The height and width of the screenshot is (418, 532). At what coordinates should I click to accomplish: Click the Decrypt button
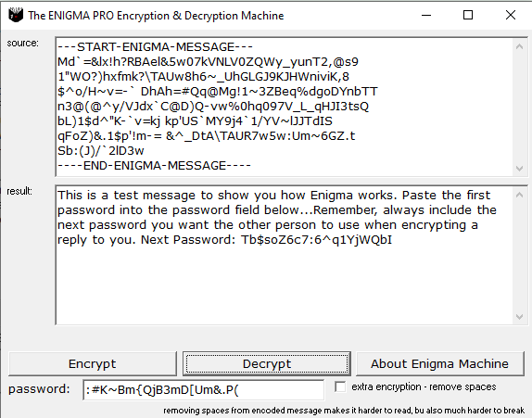coord(267,363)
